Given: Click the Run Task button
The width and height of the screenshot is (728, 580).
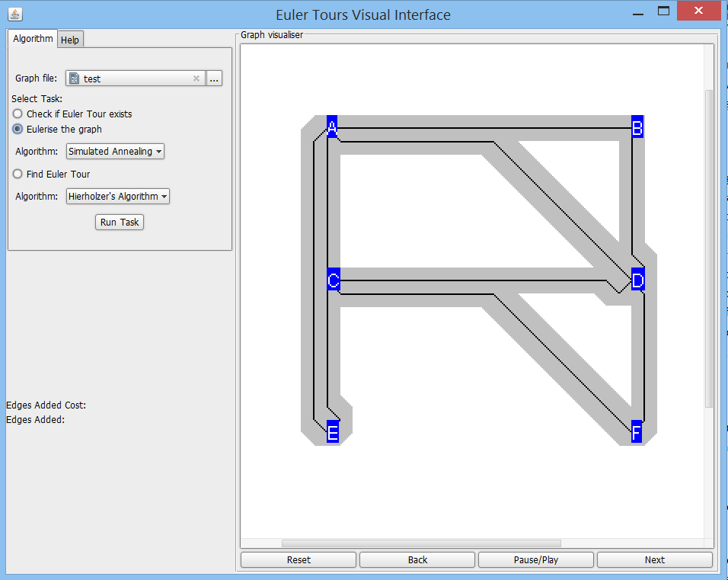Looking at the screenshot, I should coord(120,222).
